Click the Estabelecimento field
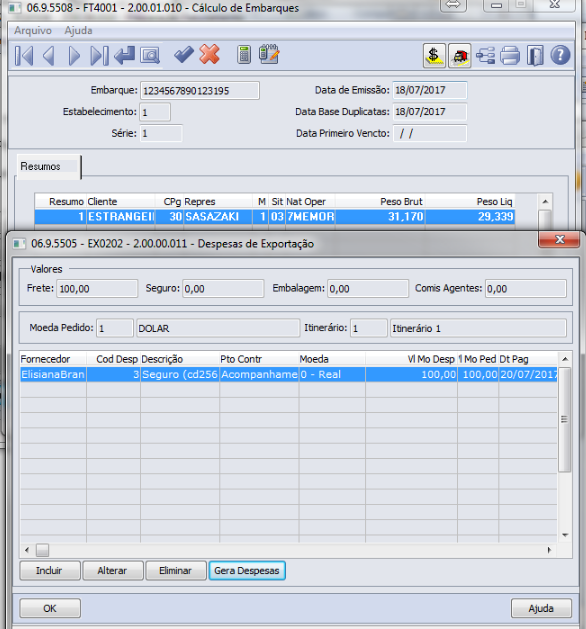This screenshot has height=629, width=586. tap(155, 112)
